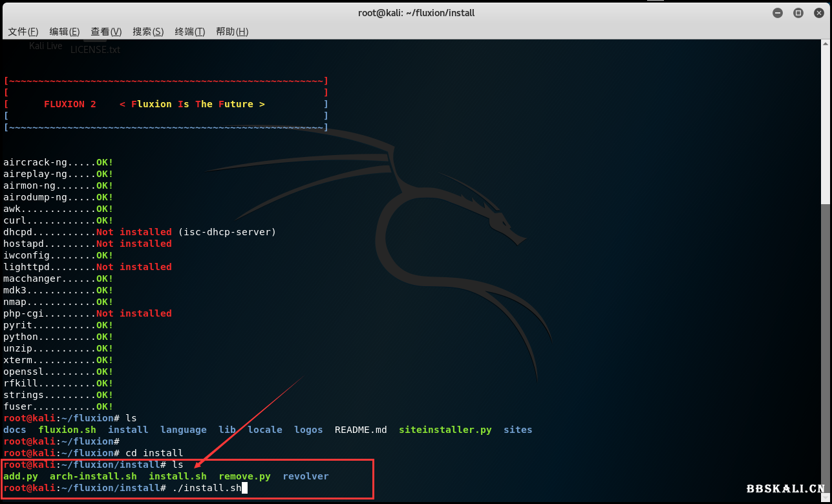Image resolution: width=832 pixels, height=504 pixels.
Task: Open the 编辑(E) menu
Action: (x=65, y=32)
